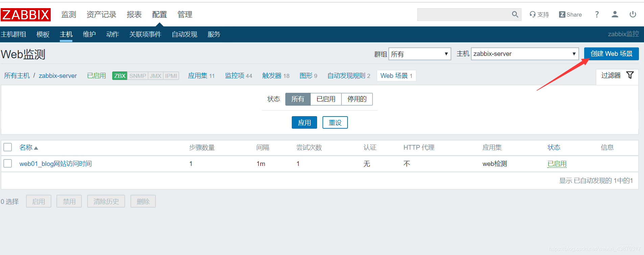The height and width of the screenshot is (255, 644).
Task: Click the search magnifier icon
Action: tap(515, 15)
